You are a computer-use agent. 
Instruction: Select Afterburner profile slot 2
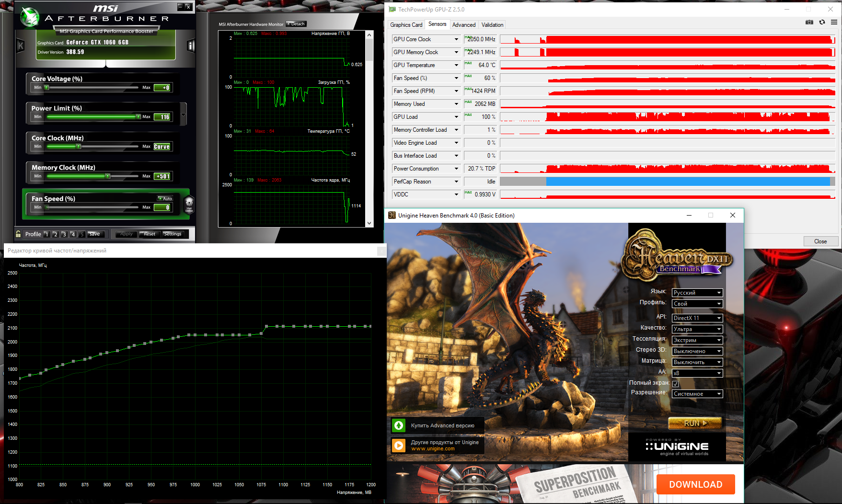[x=55, y=234]
